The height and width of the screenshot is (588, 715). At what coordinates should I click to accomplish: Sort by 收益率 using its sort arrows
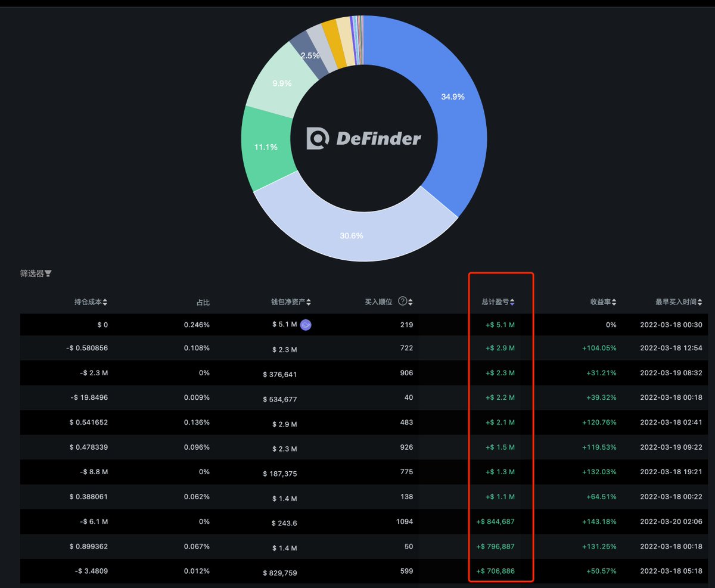(x=614, y=302)
